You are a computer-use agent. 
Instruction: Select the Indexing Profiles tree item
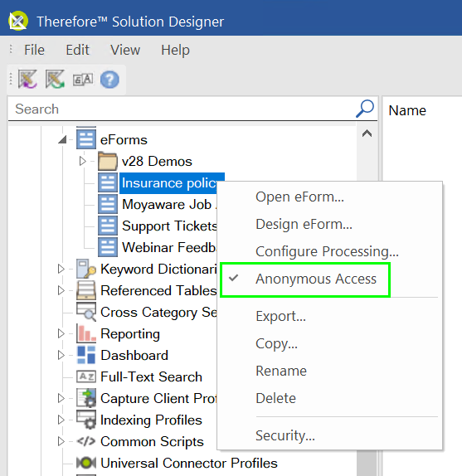tap(151, 420)
